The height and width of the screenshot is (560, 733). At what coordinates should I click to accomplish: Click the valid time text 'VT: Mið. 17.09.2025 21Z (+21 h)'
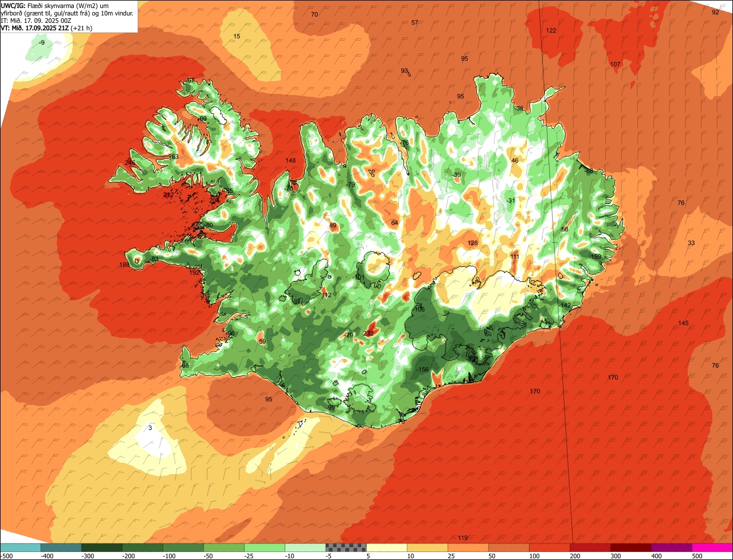click(x=47, y=27)
